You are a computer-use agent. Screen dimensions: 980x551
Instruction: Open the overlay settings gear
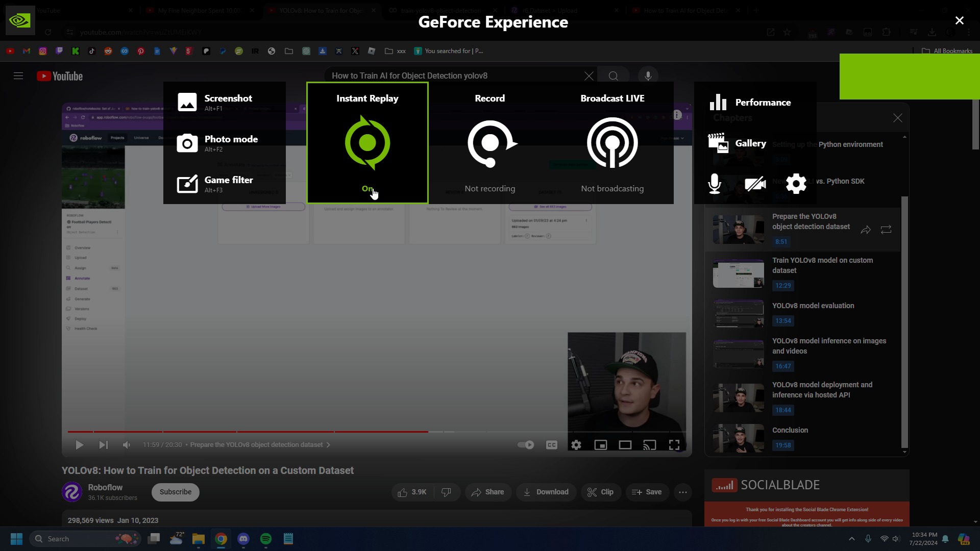796,184
